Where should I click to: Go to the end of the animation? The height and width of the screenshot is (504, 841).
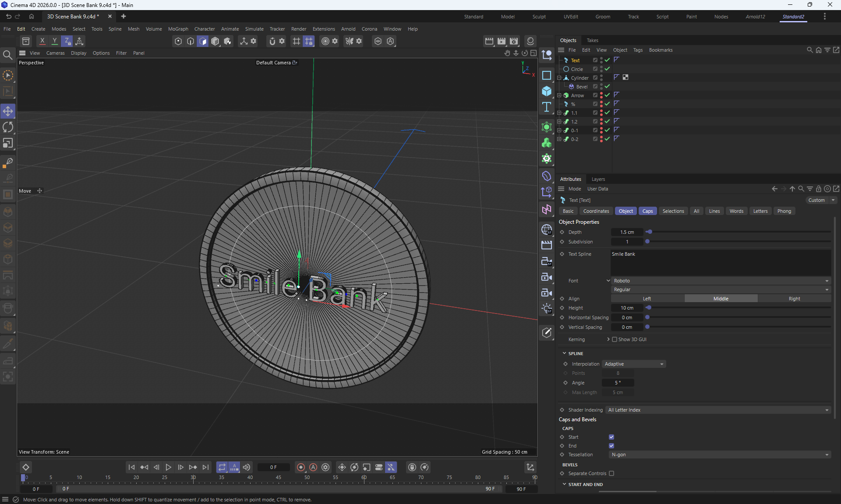tap(205, 467)
